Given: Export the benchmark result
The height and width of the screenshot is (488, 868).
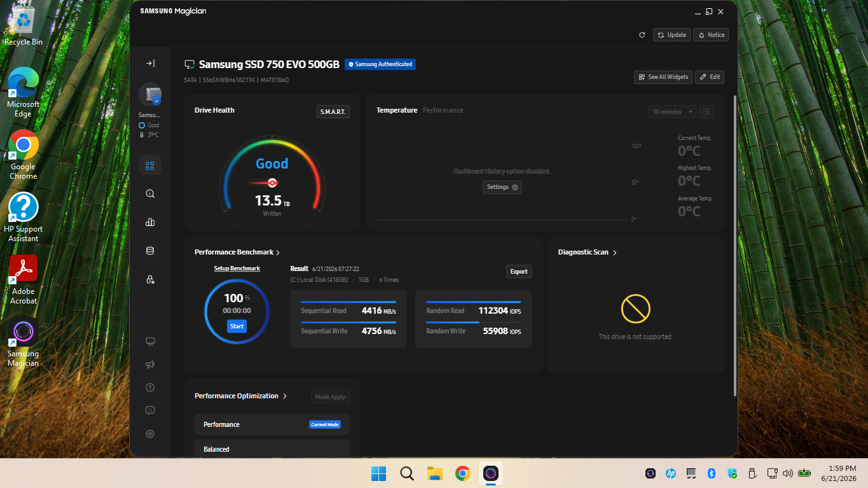Looking at the screenshot, I should [x=519, y=272].
